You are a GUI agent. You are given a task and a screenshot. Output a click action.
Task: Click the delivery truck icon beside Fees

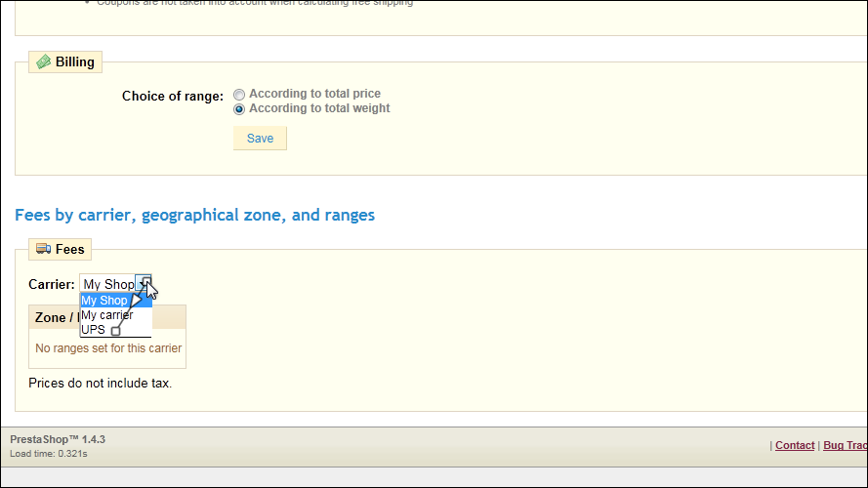tap(43, 250)
